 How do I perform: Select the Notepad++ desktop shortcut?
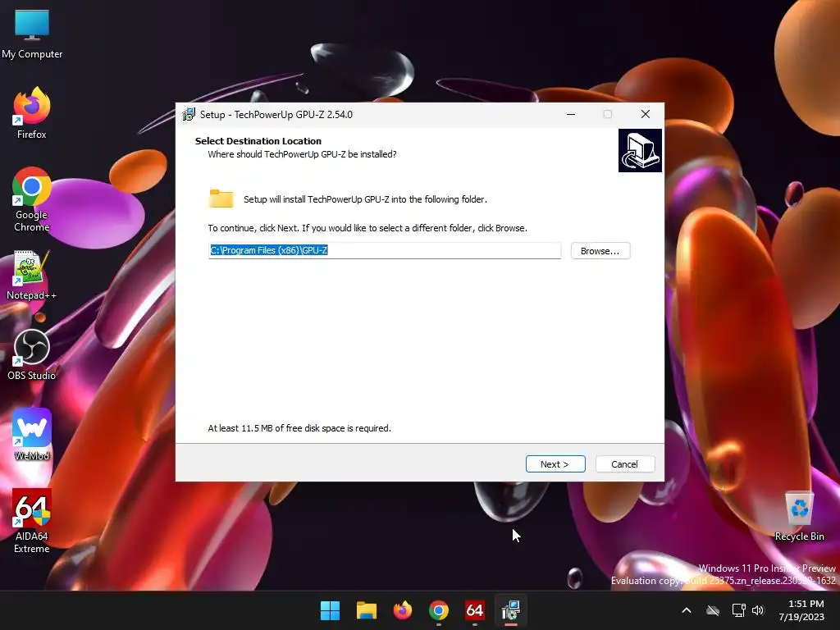(x=32, y=276)
